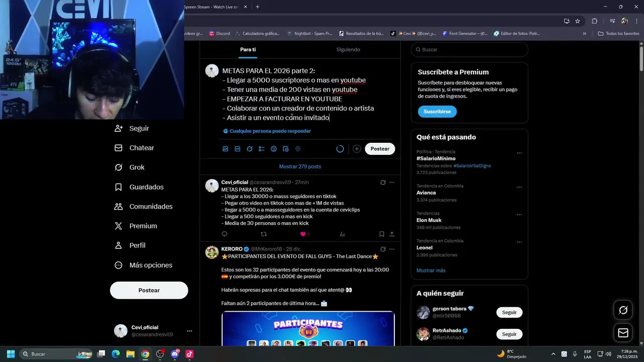Open the Todos los favoritos folder
This screenshot has width=644, height=362.
pos(618,34)
